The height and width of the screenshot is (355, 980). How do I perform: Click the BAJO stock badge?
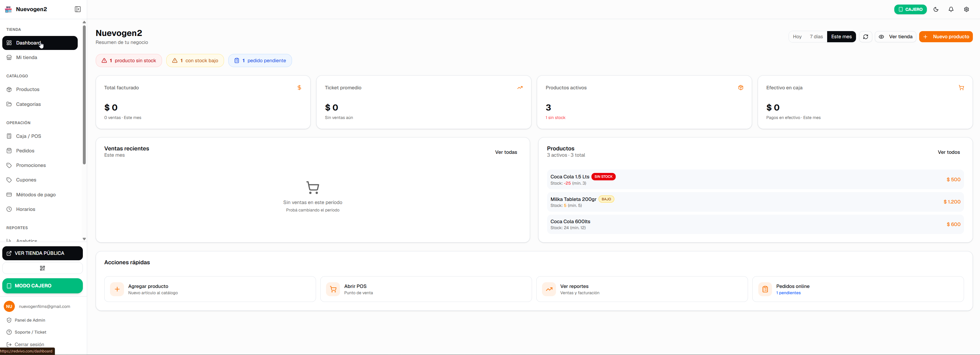[x=606, y=199]
